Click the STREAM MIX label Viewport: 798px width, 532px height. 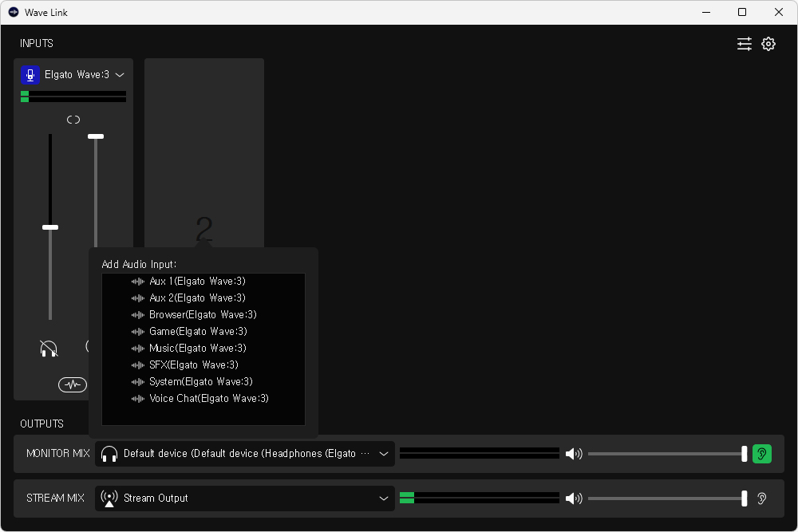(56, 499)
